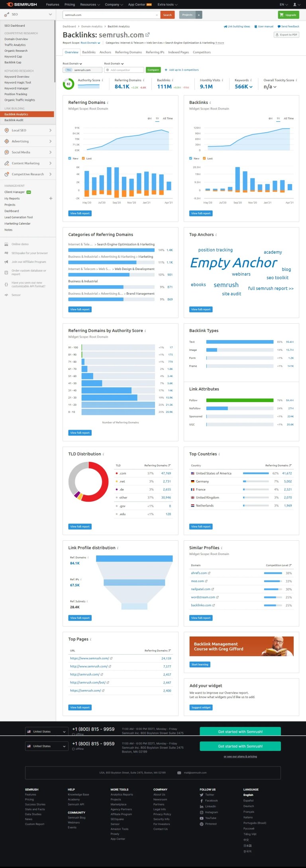The width and height of the screenshot is (306, 868).
Task: Switch to the Referring IPs tab
Action: coord(155,52)
